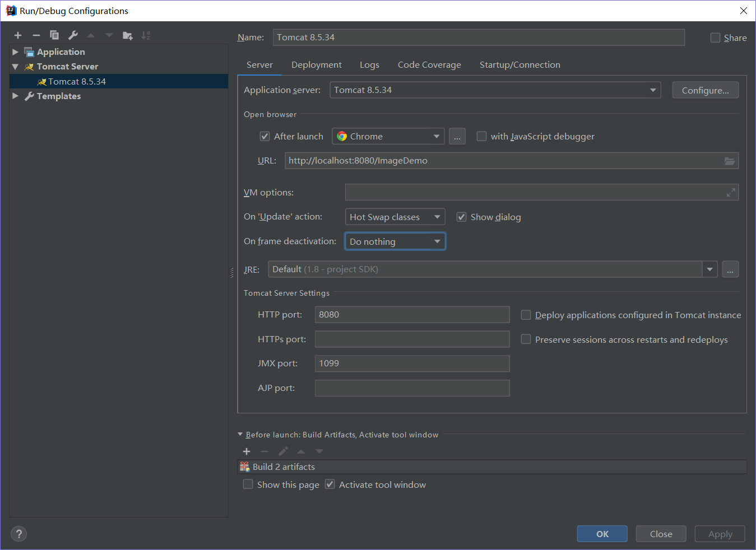Click the HTTPs port field

[412, 339]
